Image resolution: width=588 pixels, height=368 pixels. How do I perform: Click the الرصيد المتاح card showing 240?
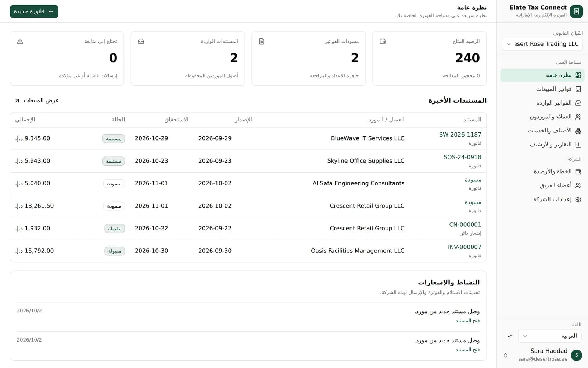pos(429,59)
